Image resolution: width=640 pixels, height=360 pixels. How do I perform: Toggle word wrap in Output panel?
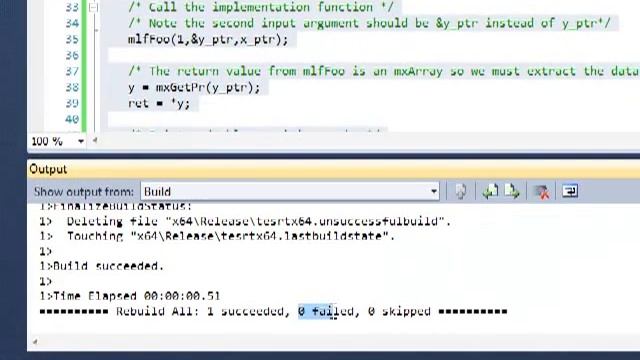tap(570, 191)
